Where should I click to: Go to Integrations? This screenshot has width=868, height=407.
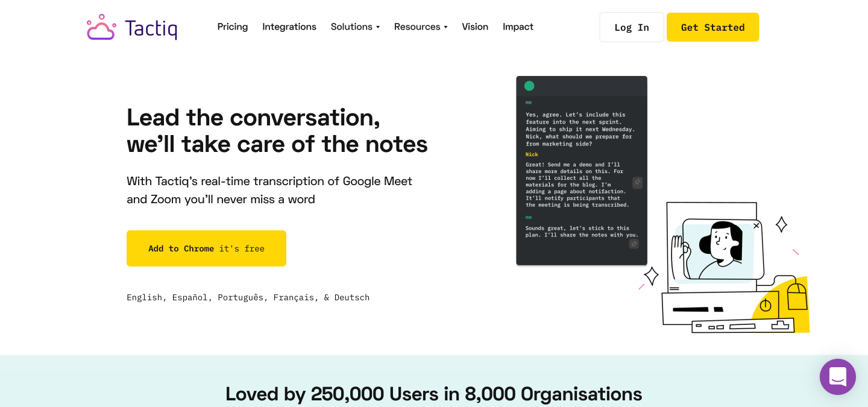pyautogui.click(x=289, y=27)
